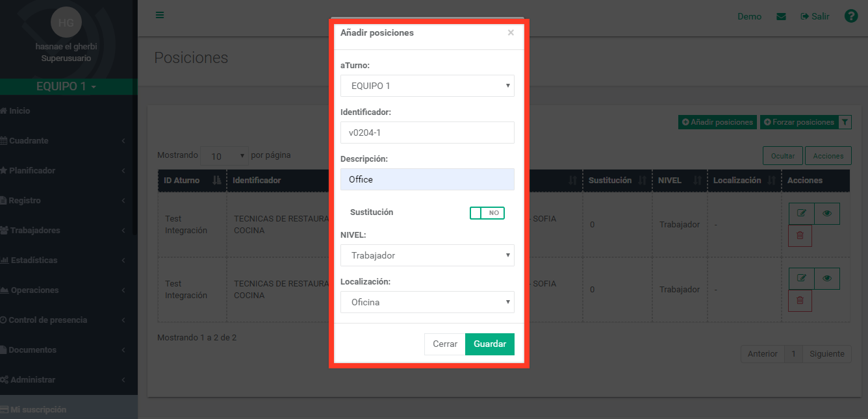
Task: Click the filter funnel icon
Action: coord(845,122)
